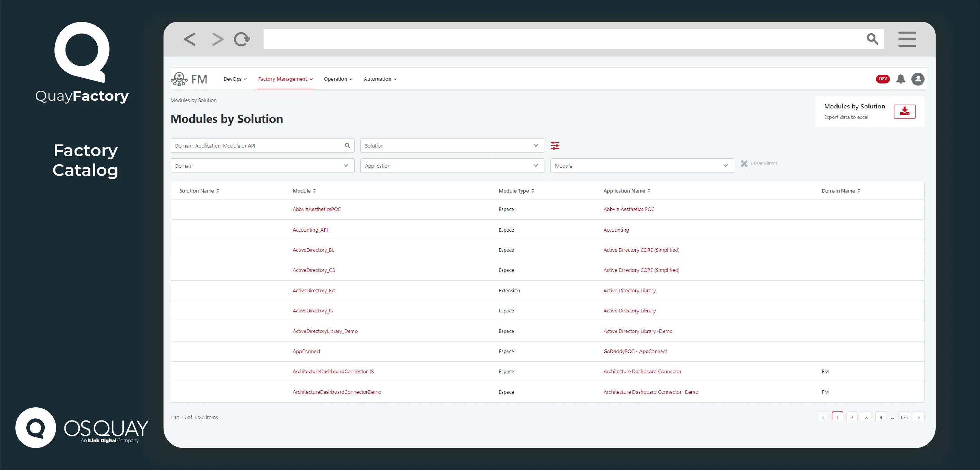
Task: Open the AbbvieAestheticsPOC module link
Action: [316, 209]
